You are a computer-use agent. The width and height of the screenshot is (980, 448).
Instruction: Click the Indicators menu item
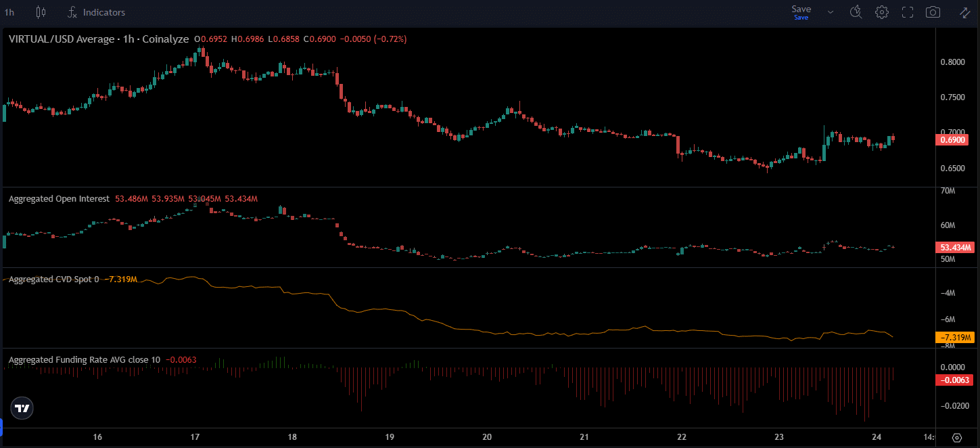pos(103,12)
